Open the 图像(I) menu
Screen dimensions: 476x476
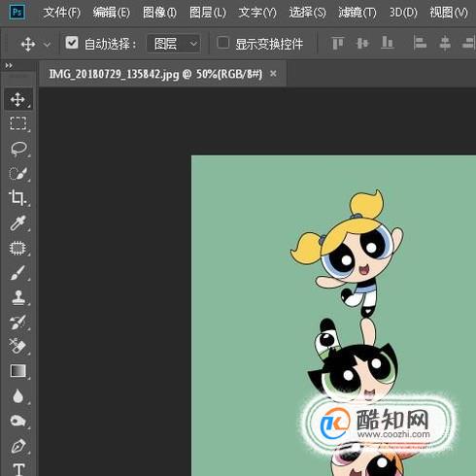click(x=159, y=13)
